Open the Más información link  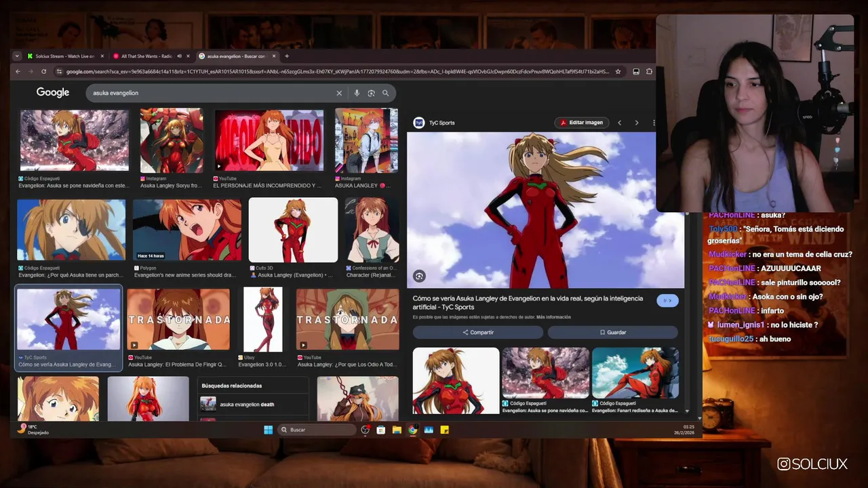click(553, 317)
